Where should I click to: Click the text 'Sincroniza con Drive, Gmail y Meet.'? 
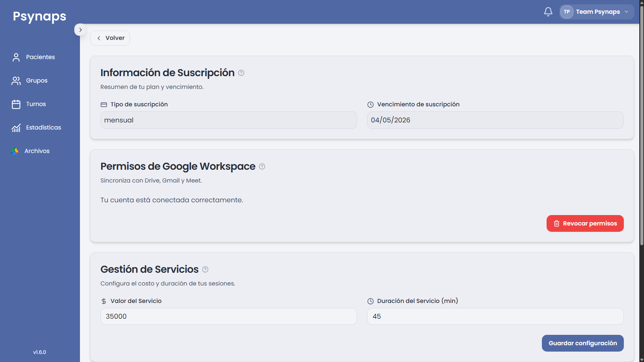[x=151, y=180]
